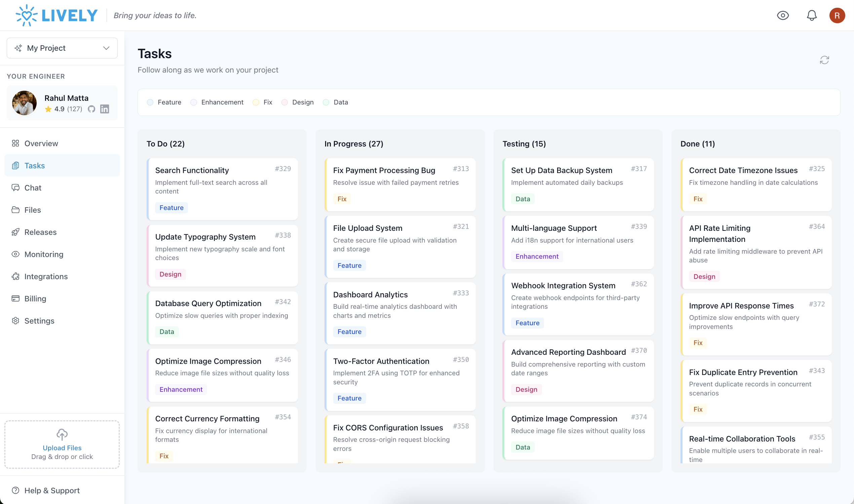Switch to the Overview section
This screenshot has height=504, width=854.
click(41, 143)
